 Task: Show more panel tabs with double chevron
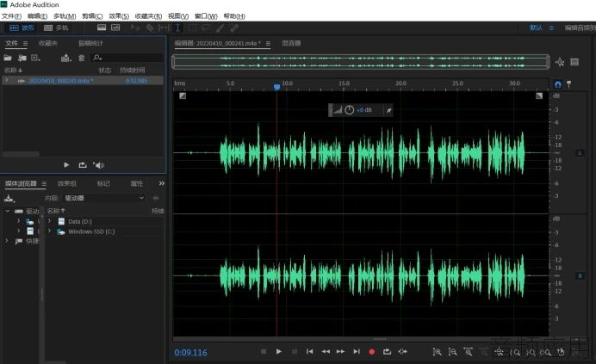click(x=162, y=183)
